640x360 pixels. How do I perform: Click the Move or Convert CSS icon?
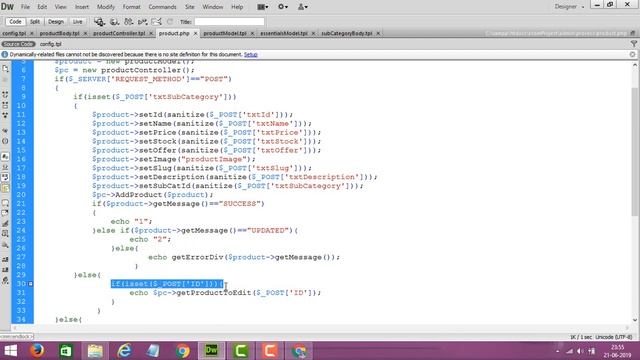[x=5, y=244]
